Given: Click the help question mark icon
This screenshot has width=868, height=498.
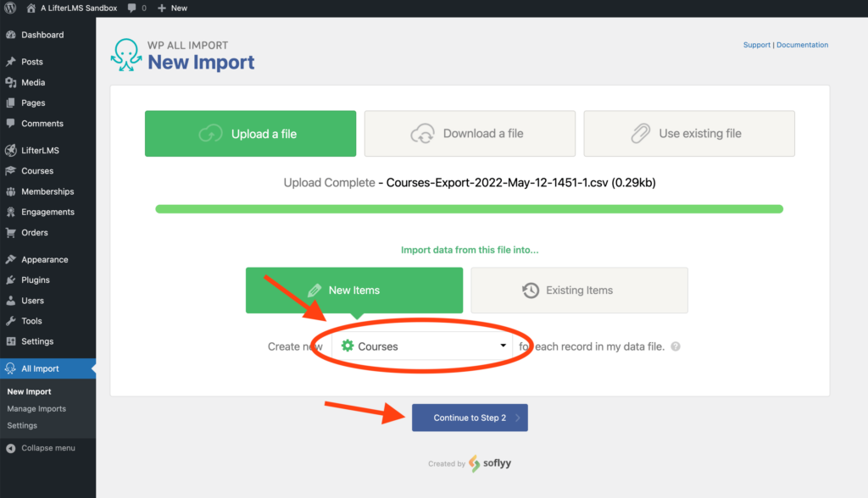Looking at the screenshot, I should coord(676,346).
